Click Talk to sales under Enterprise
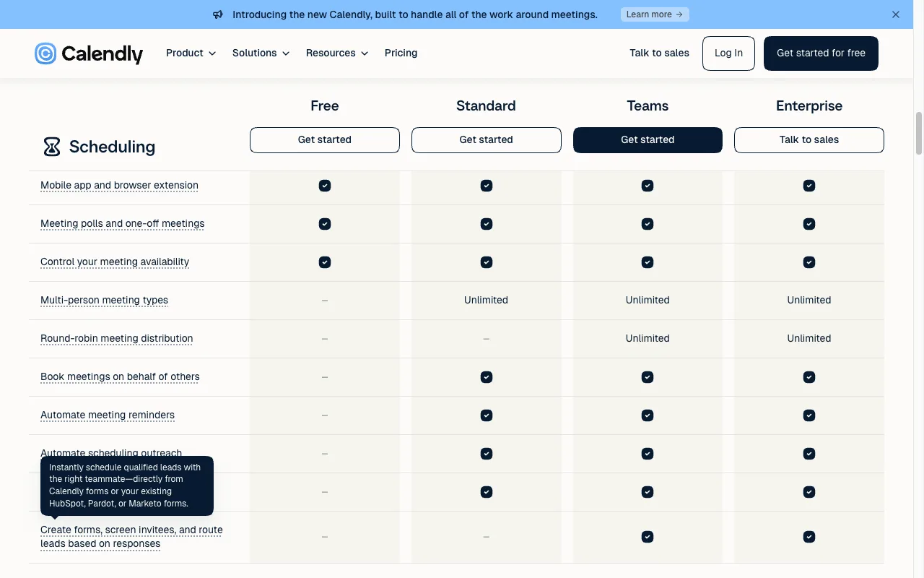The width and height of the screenshot is (924, 578). tap(809, 140)
